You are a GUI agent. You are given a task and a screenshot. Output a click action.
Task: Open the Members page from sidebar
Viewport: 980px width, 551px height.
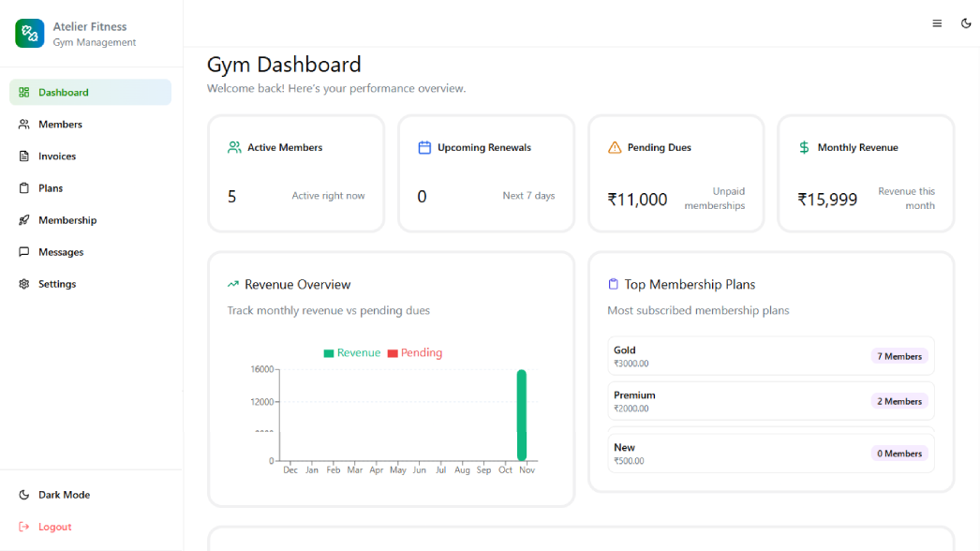[x=60, y=125]
